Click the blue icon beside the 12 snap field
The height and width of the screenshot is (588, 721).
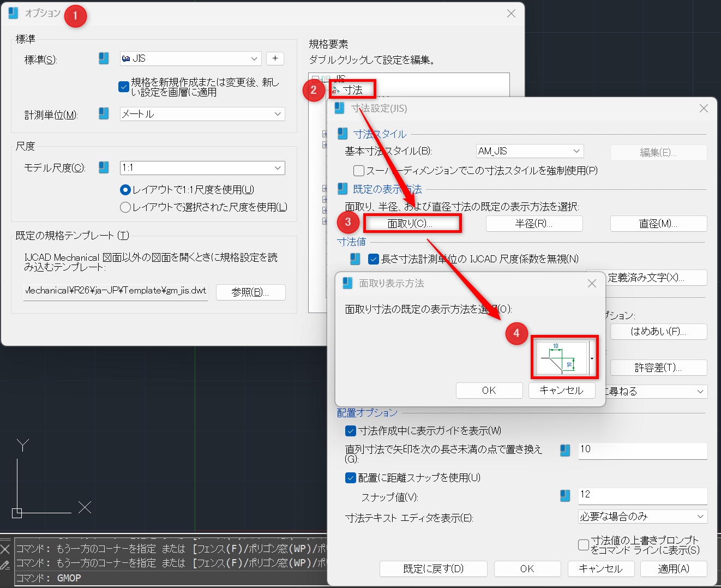tap(566, 495)
